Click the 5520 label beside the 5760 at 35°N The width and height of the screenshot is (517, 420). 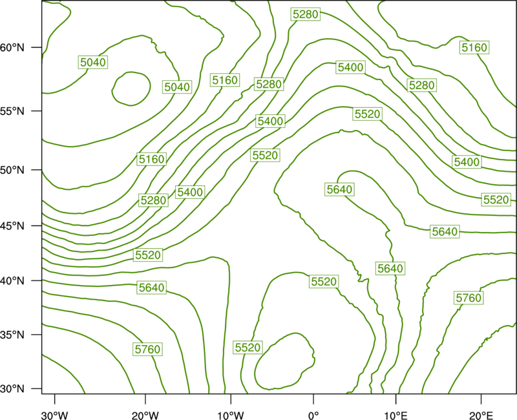248,348
